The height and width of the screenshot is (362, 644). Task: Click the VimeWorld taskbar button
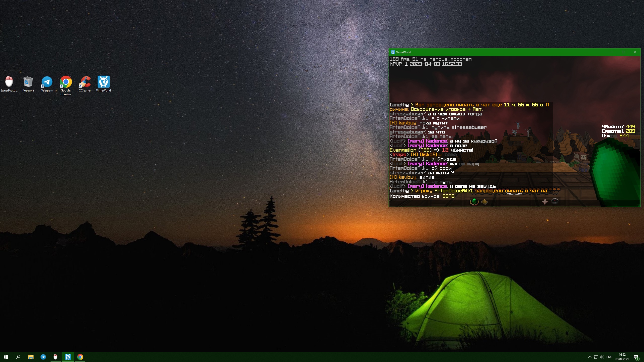[68, 357]
